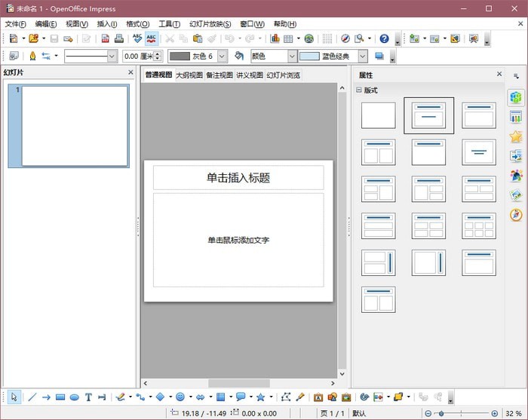
Task: Select the Ellipse drawing tool
Action: 75,397
